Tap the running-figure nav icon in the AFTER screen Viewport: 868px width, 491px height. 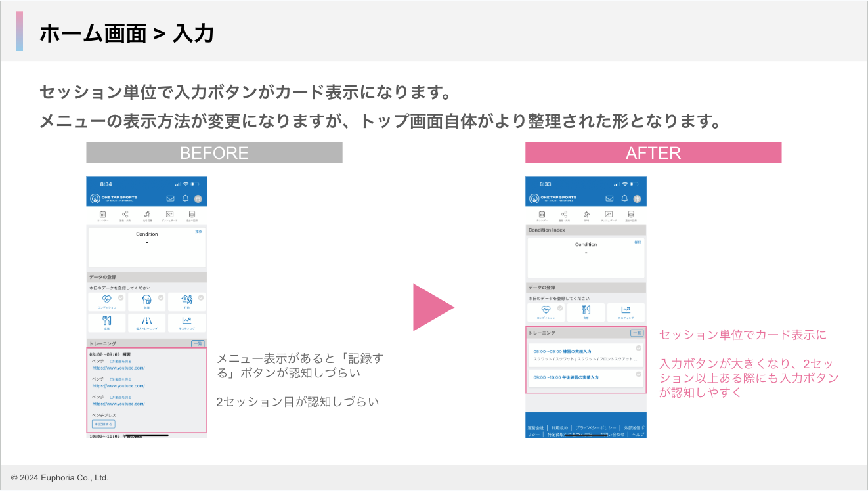pos(586,215)
